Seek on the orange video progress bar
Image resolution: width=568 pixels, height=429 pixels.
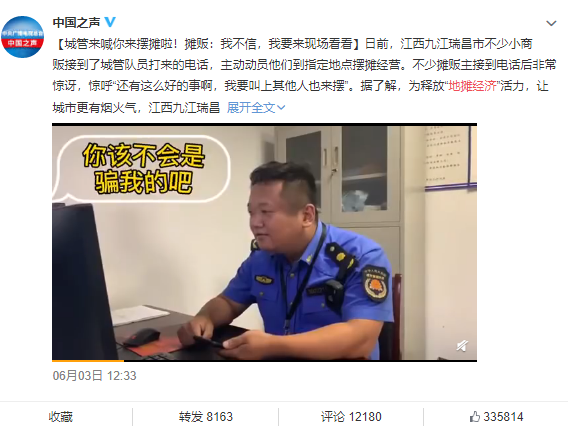click(88, 361)
